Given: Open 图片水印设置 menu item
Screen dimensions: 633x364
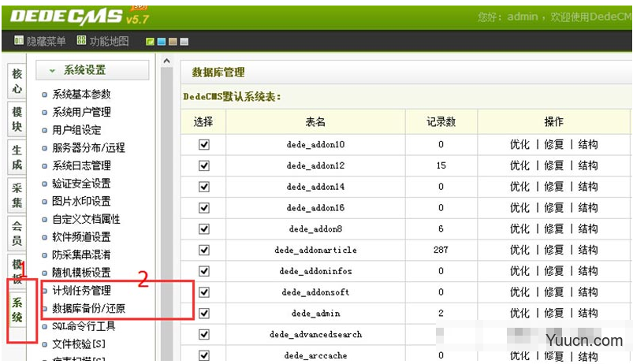Looking at the screenshot, I should pos(81,202).
